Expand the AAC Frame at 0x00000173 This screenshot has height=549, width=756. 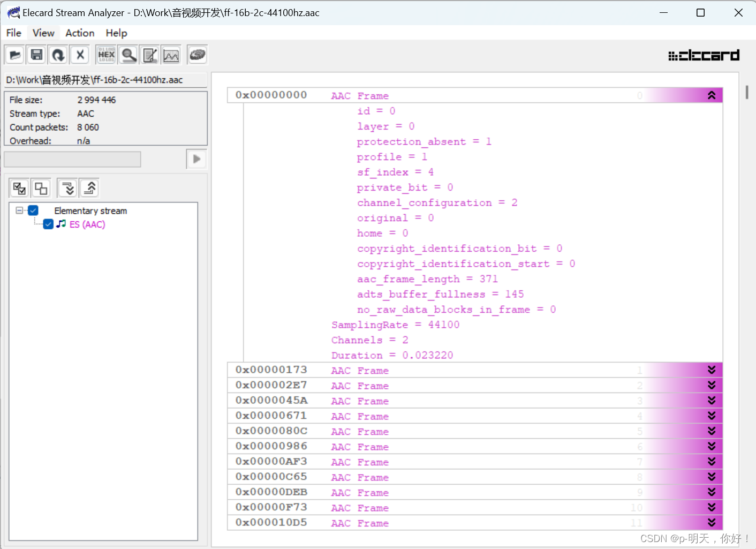pyautogui.click(x=712, y=370)
